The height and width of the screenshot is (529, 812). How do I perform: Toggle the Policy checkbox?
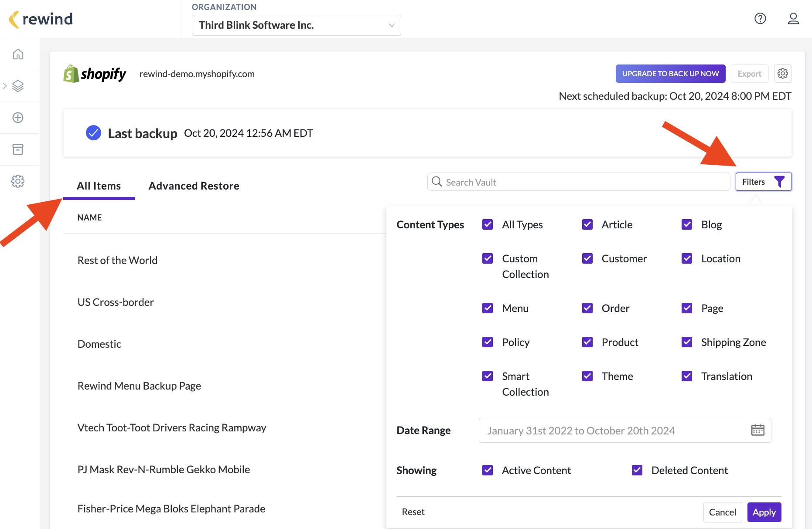tap(488, 342)
